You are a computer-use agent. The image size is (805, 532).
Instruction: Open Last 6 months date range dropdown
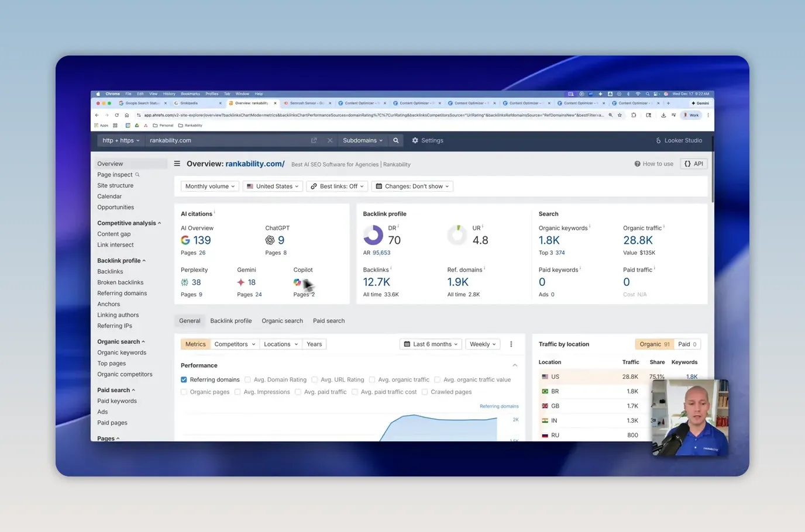(431, 344)
